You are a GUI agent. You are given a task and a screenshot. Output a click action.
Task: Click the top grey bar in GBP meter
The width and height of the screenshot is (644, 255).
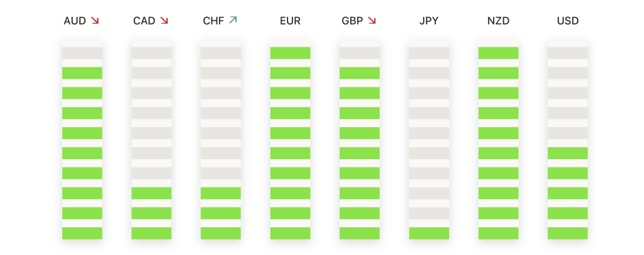click(360, 53)
